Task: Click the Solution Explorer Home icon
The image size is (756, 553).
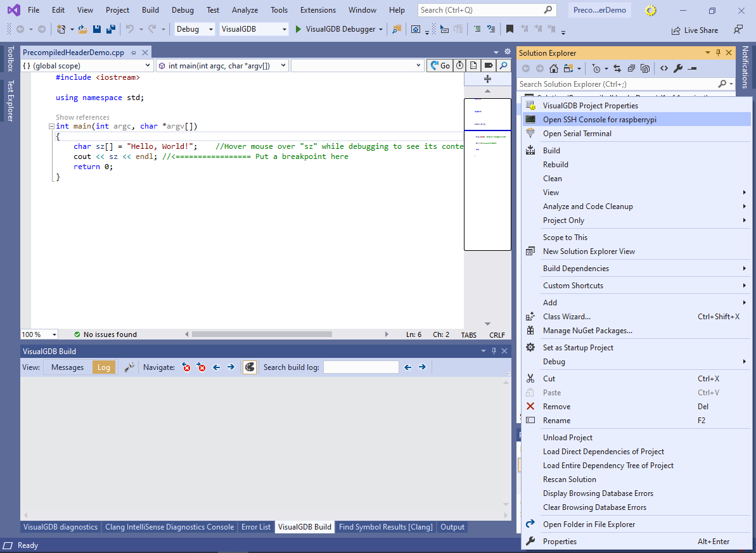Action: point(554,68)
